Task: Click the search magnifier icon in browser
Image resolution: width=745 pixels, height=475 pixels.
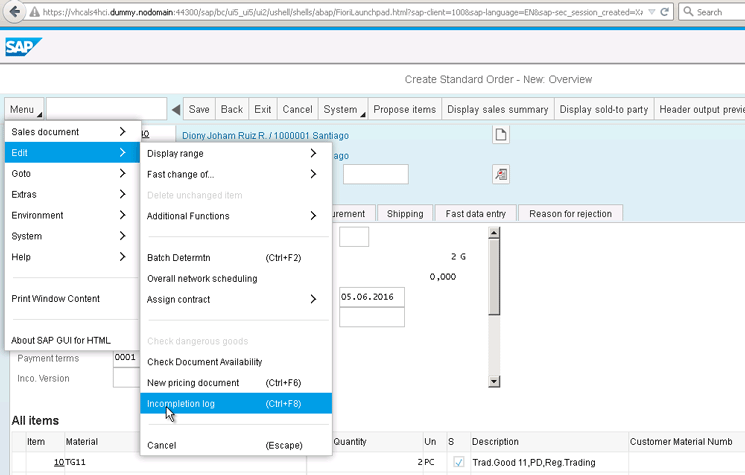Action: pos(688,11)
